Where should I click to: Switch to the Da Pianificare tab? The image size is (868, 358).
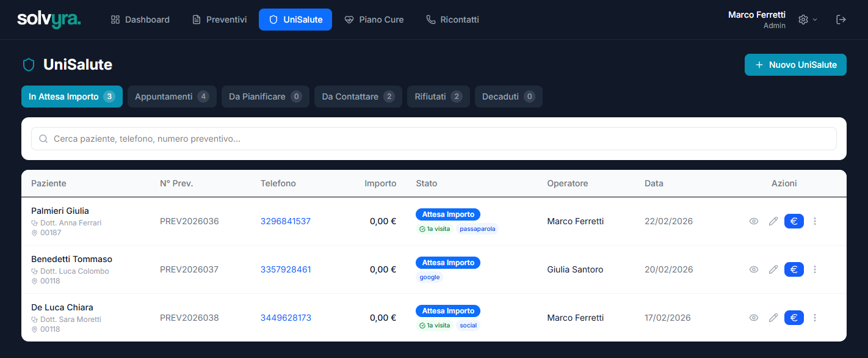coord(266,97)
